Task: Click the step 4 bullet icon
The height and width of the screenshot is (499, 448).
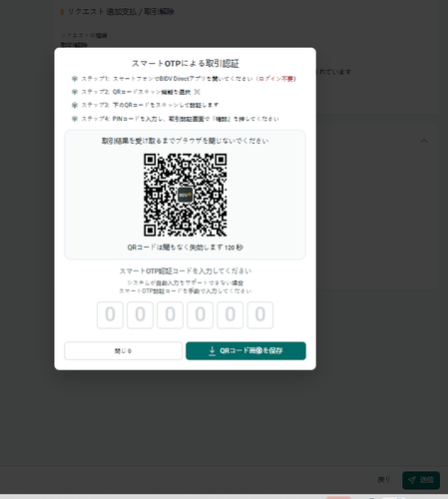Action: point(75,119)
